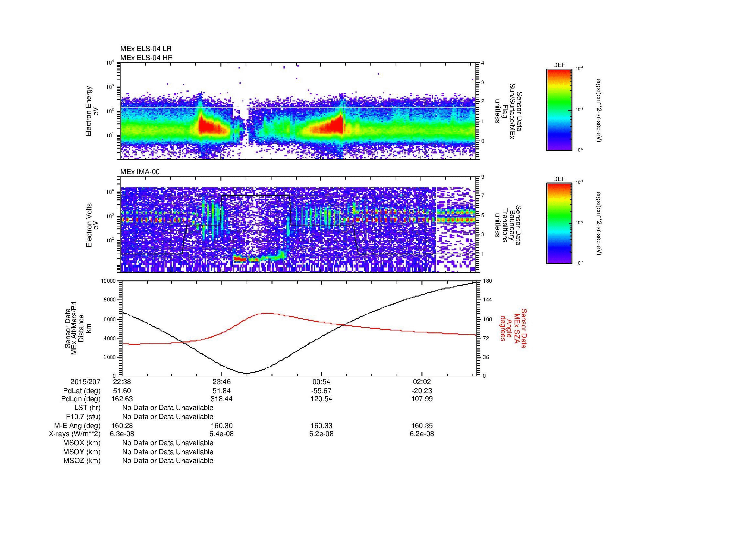Click the PdLat value '51.84'

click(x=222, y=391)
